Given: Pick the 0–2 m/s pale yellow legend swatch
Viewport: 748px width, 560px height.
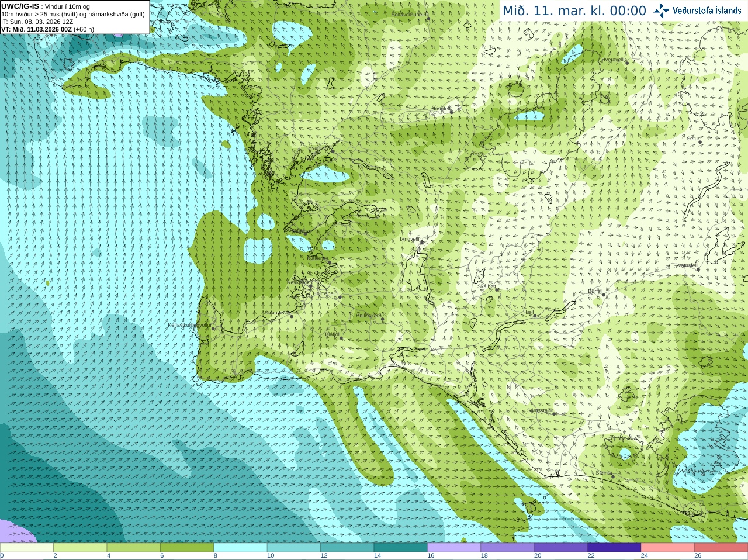Looking at the screenshot, I should pos(27,548).
